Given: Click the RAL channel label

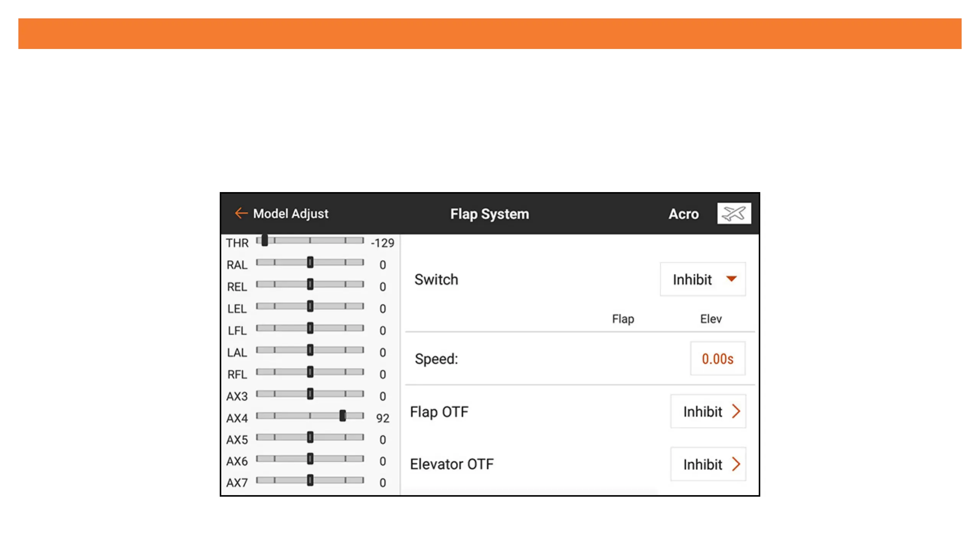Looking at the screenshot, I should tap(237, 265).
